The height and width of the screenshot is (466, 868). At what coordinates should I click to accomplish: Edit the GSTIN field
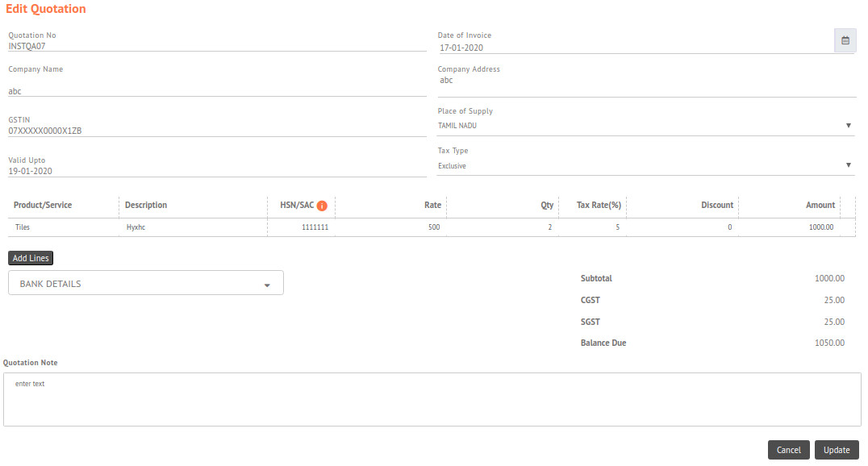coord(217,131)
